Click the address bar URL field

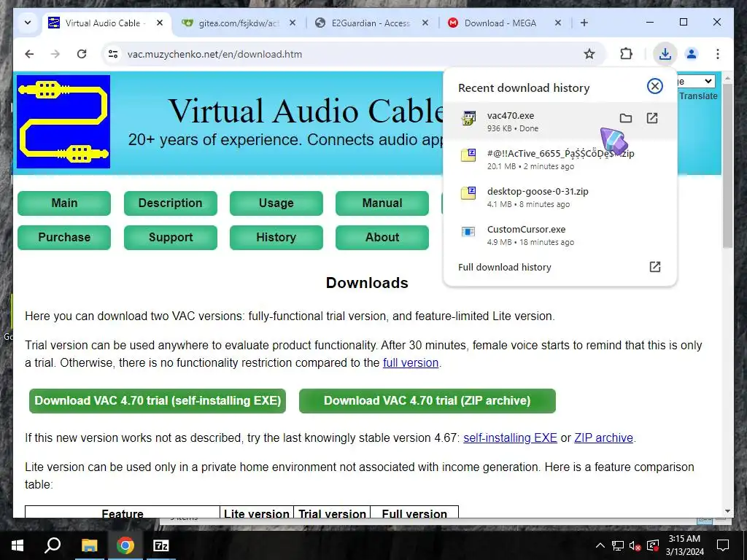(352, 54)
